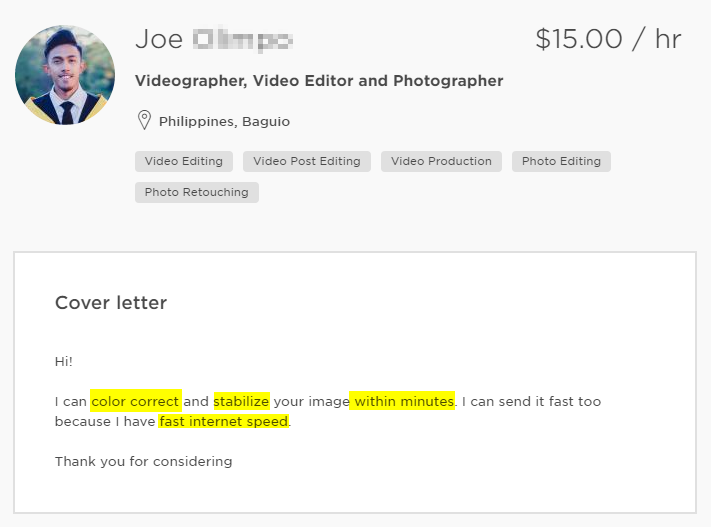Click the highlighted "within minutes" phrase
The height and width of the screenshot is (527, 711).
pos(403,402)
